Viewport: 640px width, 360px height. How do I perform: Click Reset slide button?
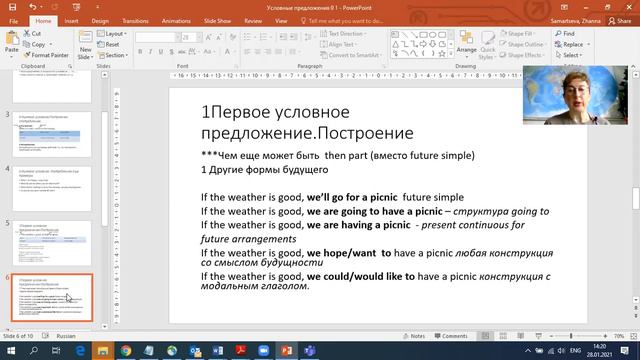point(109,44)
